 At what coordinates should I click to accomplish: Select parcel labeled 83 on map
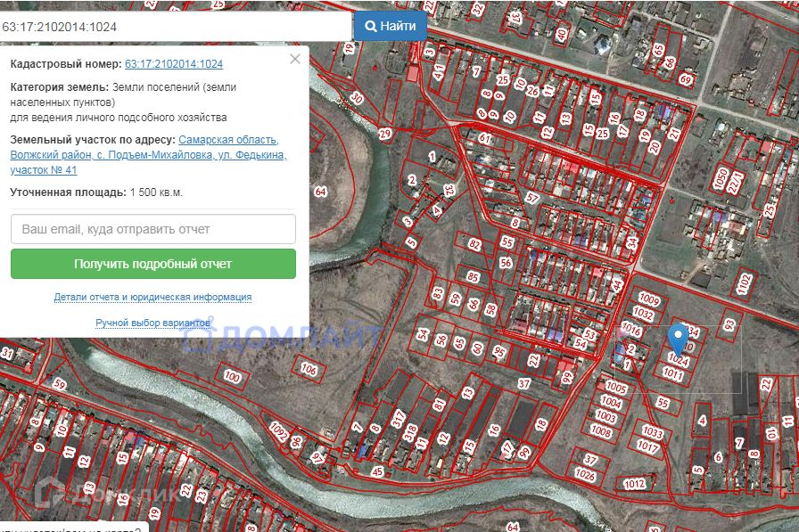click(x=438, y=293)
